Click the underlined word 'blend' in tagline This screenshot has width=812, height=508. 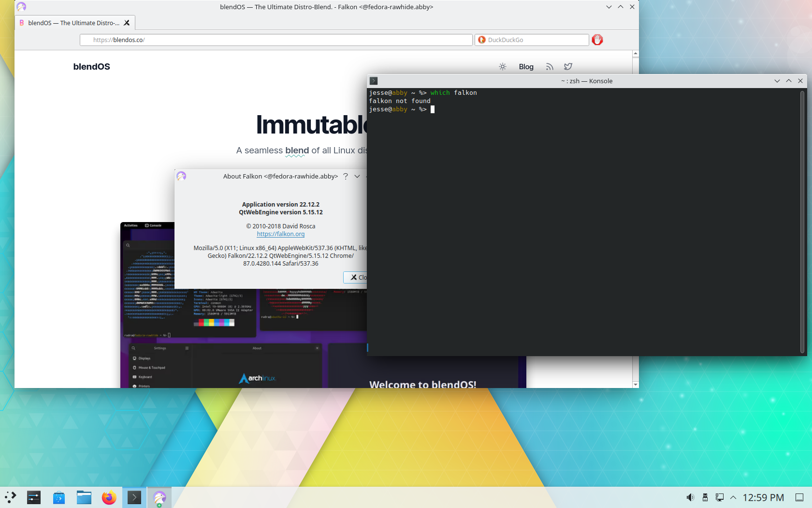(297, 150)
